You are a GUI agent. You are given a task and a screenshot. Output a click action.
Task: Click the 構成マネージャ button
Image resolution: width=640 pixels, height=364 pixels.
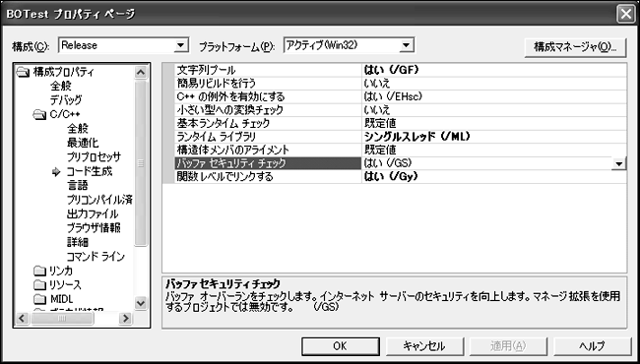coord(576,47)
